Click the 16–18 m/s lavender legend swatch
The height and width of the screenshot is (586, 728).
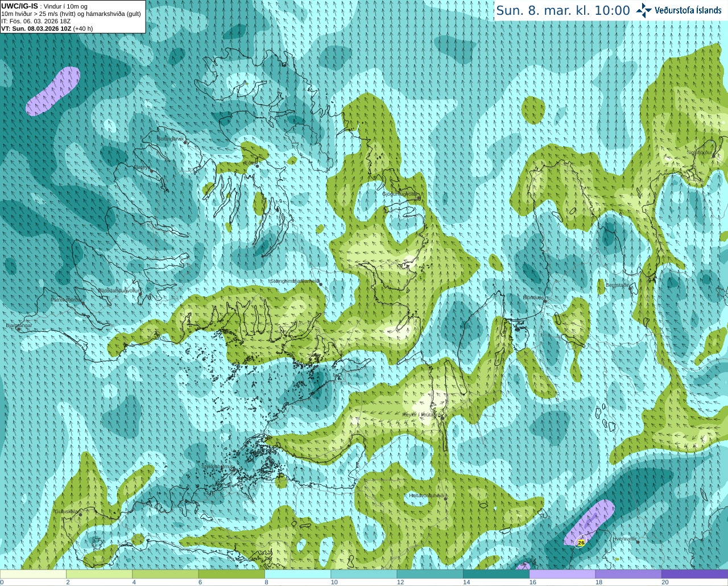coord(562,574)
